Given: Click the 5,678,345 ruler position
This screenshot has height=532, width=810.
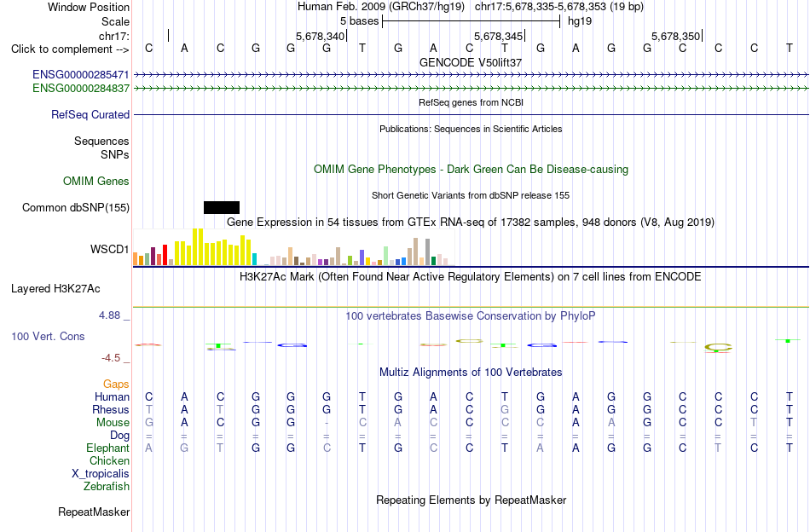Looking at the screenshot, I should (x=499, y=36).
